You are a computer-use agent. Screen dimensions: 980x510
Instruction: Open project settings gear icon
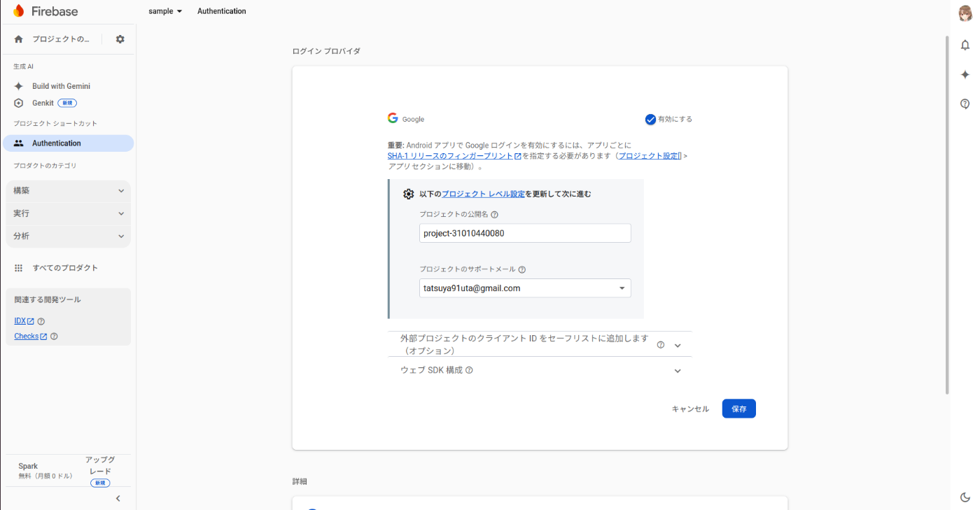point(120,39)
